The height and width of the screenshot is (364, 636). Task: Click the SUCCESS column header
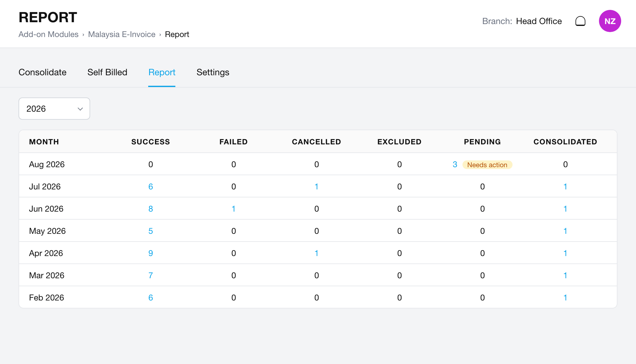click(151, 142)
